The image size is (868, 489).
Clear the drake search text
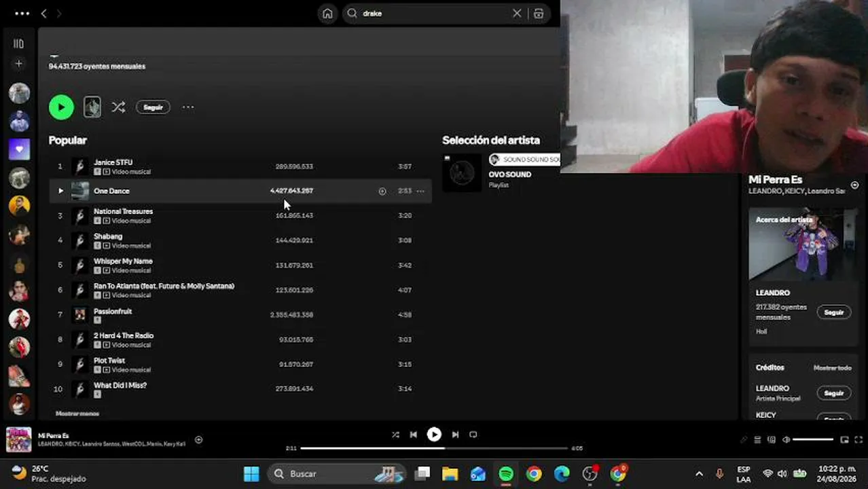[517, 14]
